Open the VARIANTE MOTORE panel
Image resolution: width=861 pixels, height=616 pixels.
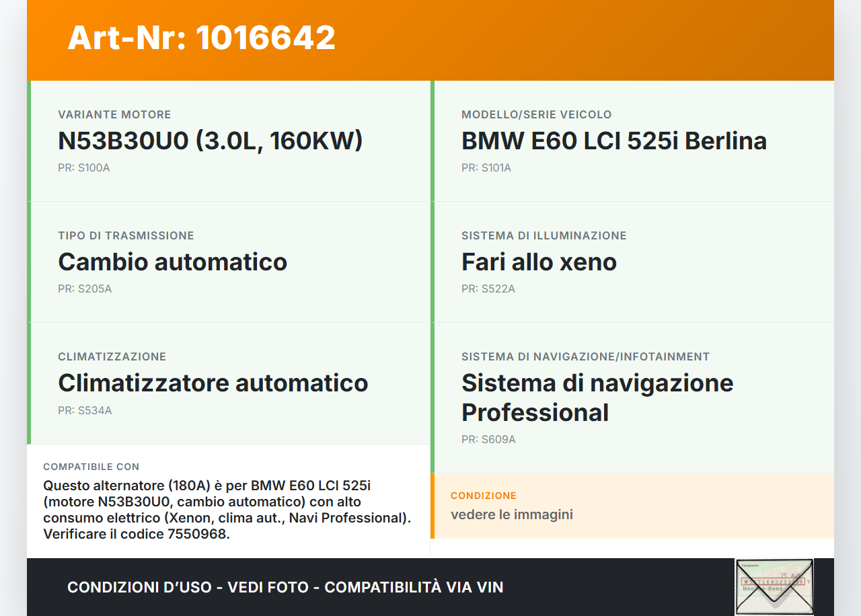pyautogui.click(x=114, y=114)
